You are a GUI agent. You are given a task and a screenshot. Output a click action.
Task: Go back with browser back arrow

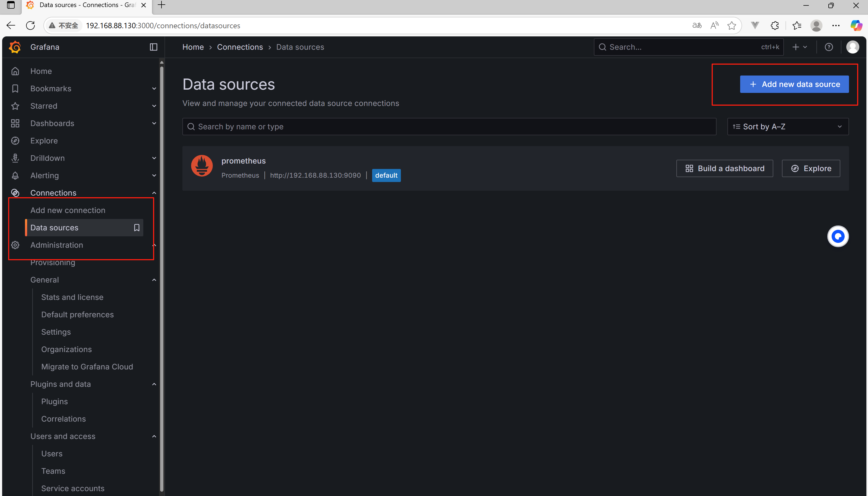pos(11,26)
